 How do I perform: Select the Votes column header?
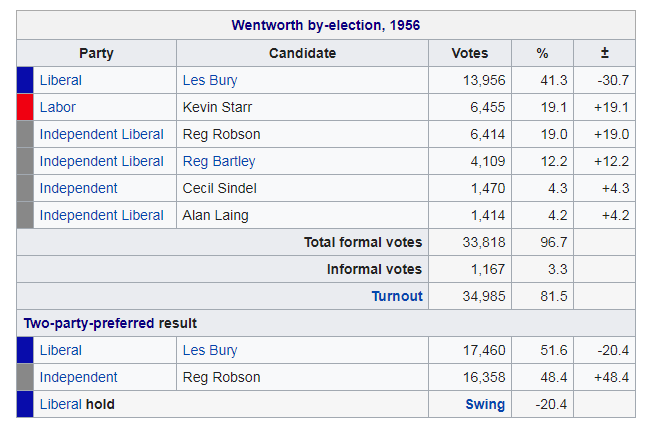(x=470, y=53)
